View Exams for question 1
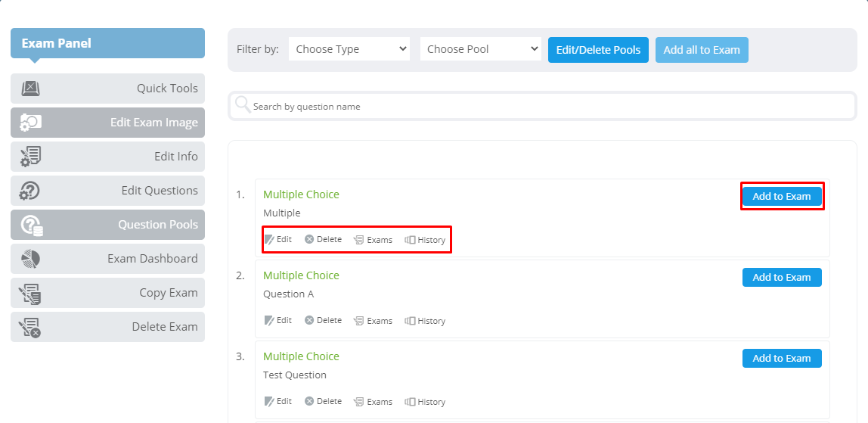Screen dimensions: 868x423 coord(373,240)
